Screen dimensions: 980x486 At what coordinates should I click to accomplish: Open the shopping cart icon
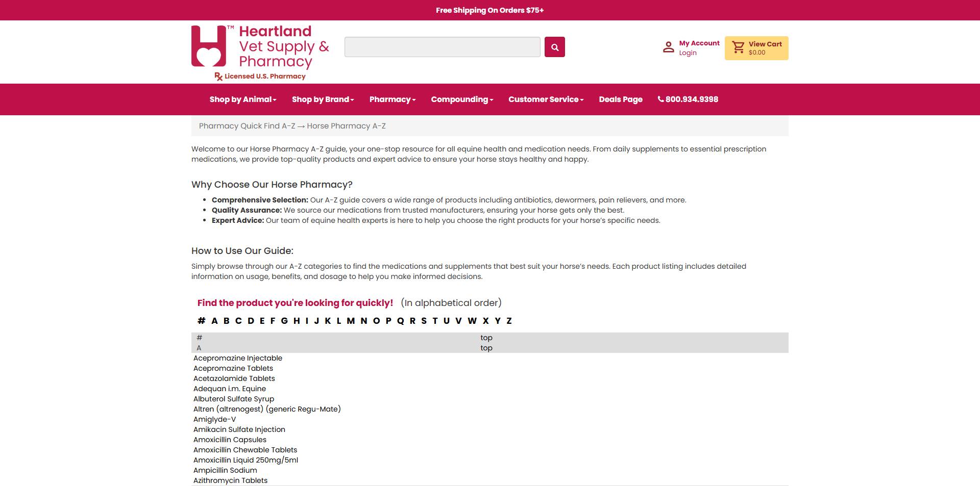738,47
